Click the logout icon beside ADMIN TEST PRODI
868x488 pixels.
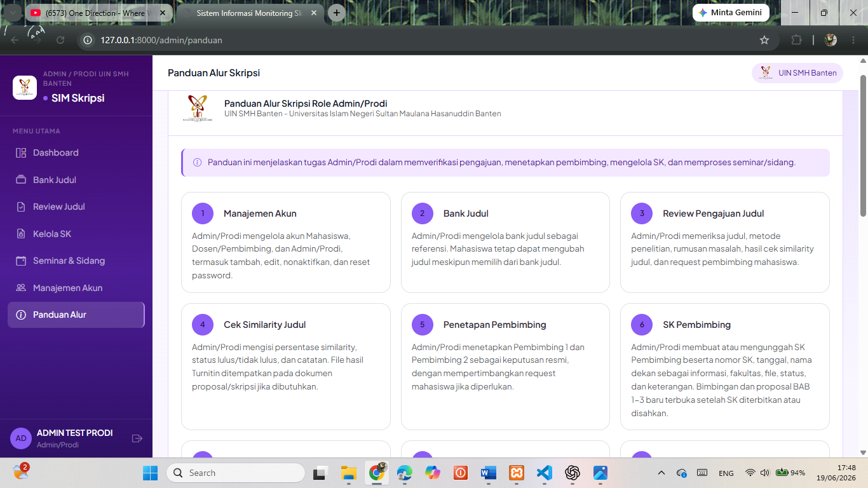[137, 438]
